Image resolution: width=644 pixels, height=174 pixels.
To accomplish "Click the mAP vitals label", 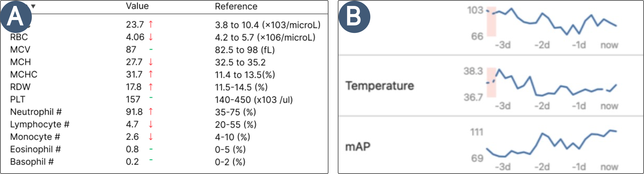I will 358,147.
